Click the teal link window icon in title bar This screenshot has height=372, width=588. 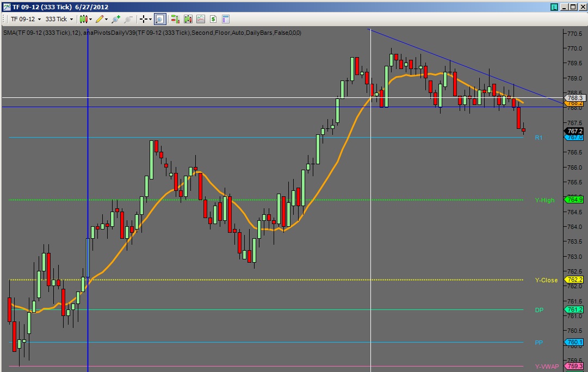point(554,7)
